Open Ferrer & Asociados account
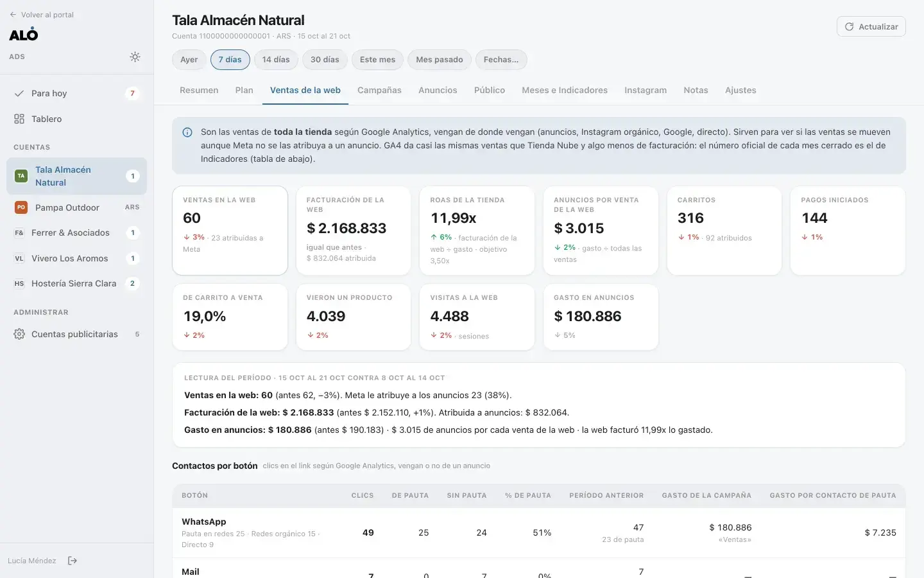This screenshot has height=578, width=924. point(77,232)
